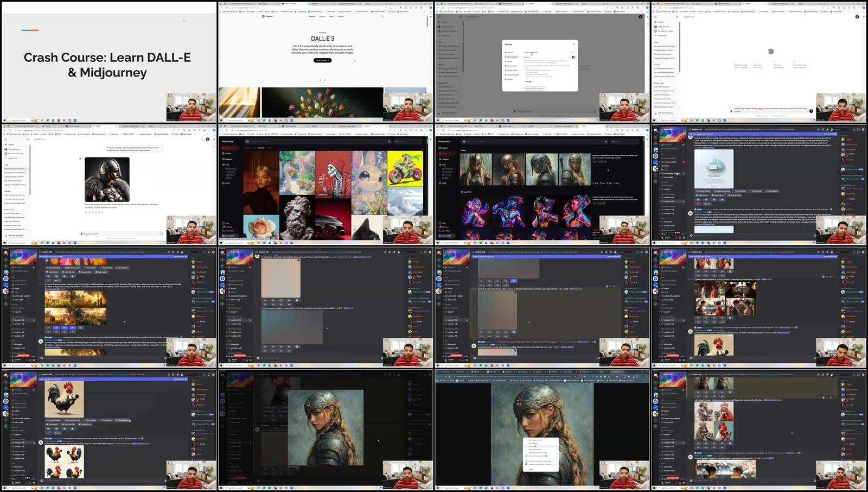
Task: Open the first neon dancer image on the Midjourney Create page
Action: point(476,211)
